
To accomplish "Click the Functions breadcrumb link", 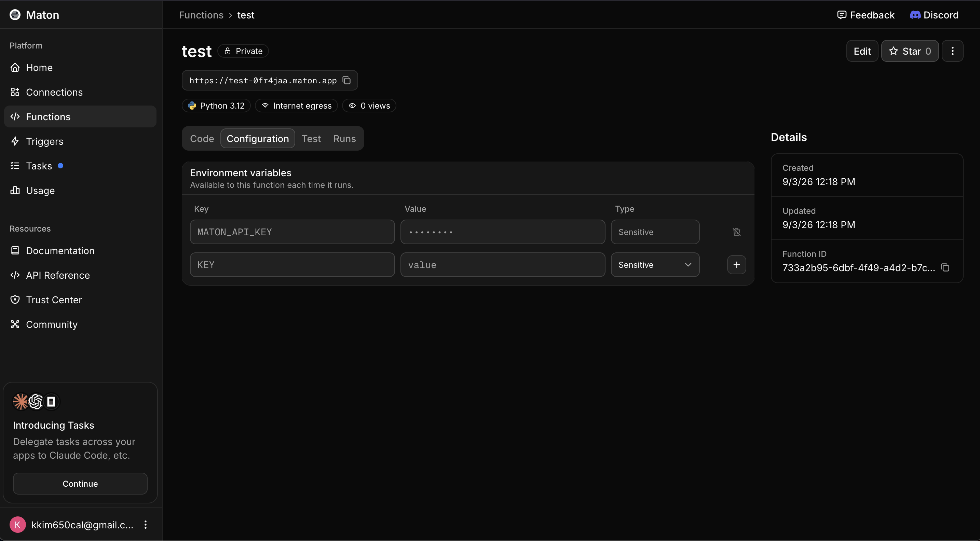I will [x=201, y=15].
